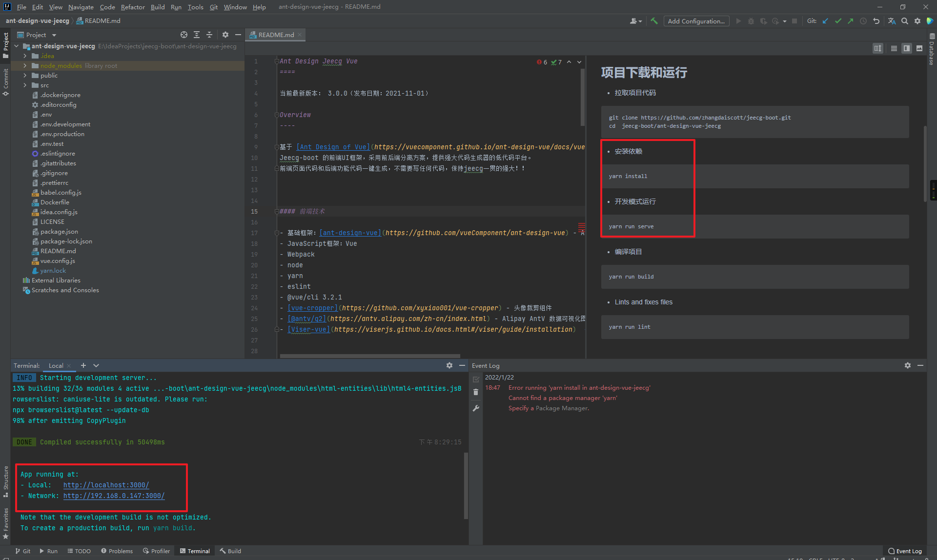937x560 pixels.
Task: Open Terminal settings gear icon
Action: pos(449,365)
